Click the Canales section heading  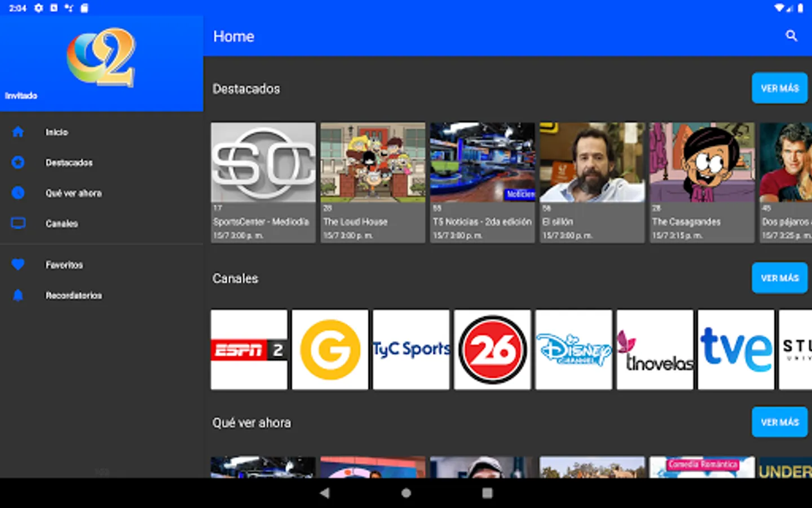click(235, 278)
